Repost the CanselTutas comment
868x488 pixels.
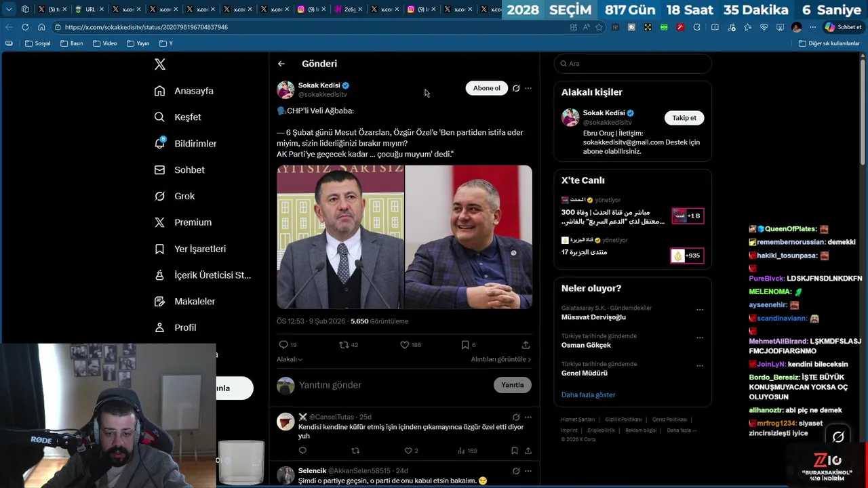[355, 451]
